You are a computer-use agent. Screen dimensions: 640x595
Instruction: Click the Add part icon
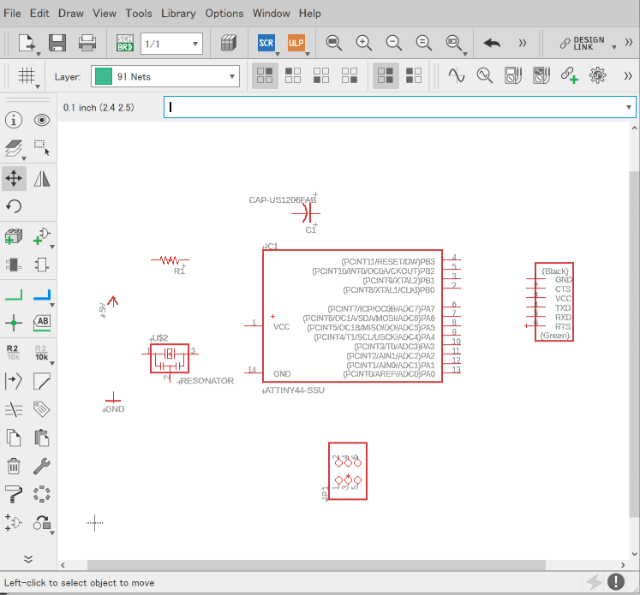coord(13,236)
